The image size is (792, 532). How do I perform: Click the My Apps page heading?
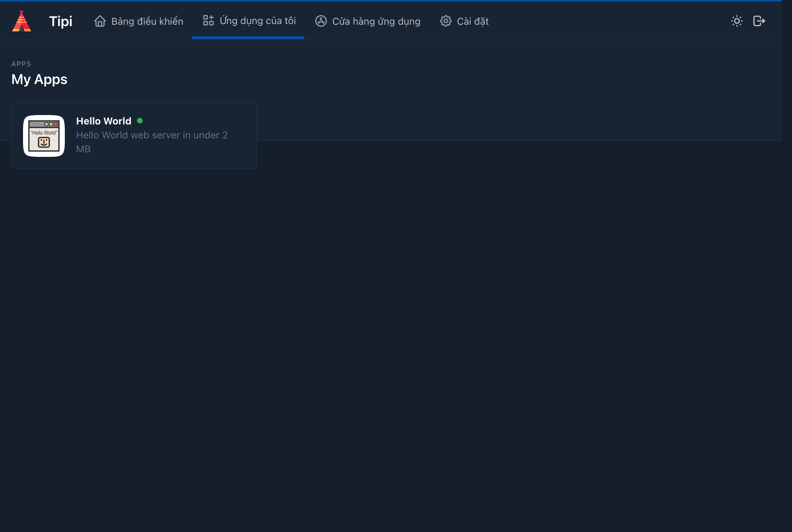(x=39, y=79)
